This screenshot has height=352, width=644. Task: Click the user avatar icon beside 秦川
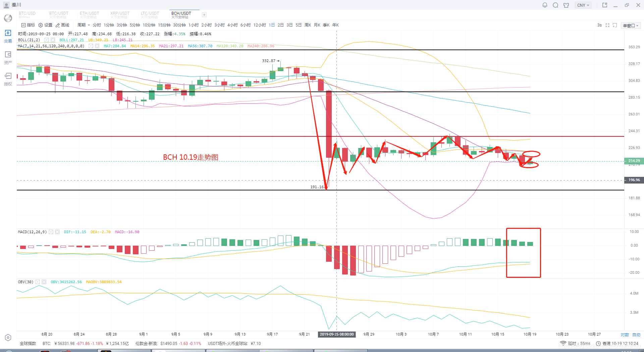tap(6, 5)
